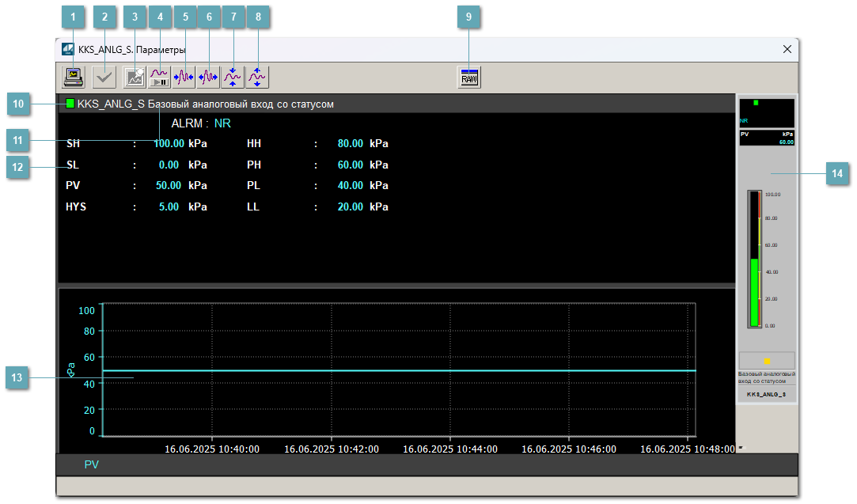The height and width of the screenshot is (504, 857).
Task: Click the HYS value 5.00
Action: [169, 207]
